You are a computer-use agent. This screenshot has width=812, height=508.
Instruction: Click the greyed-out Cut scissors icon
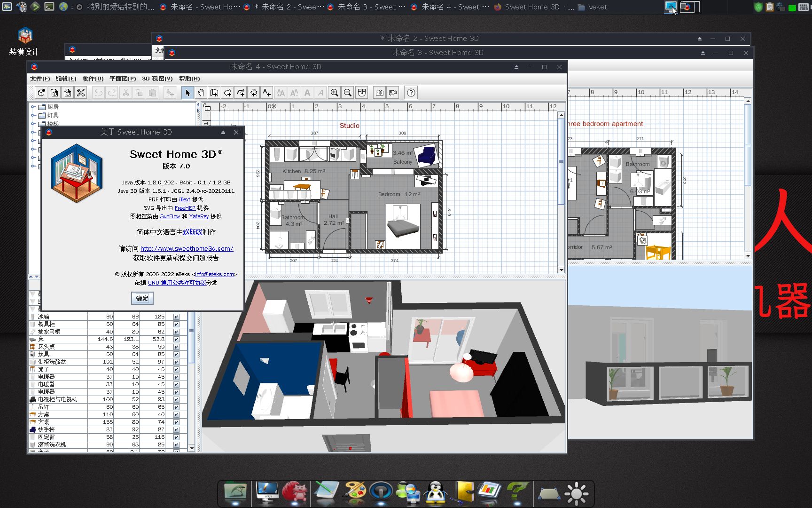[125, 93]
